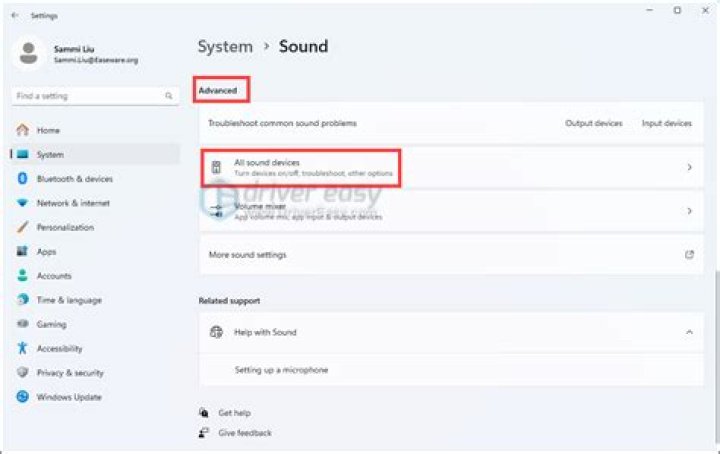
Task: Click the Get help link
Action: [x=234, y=413]
